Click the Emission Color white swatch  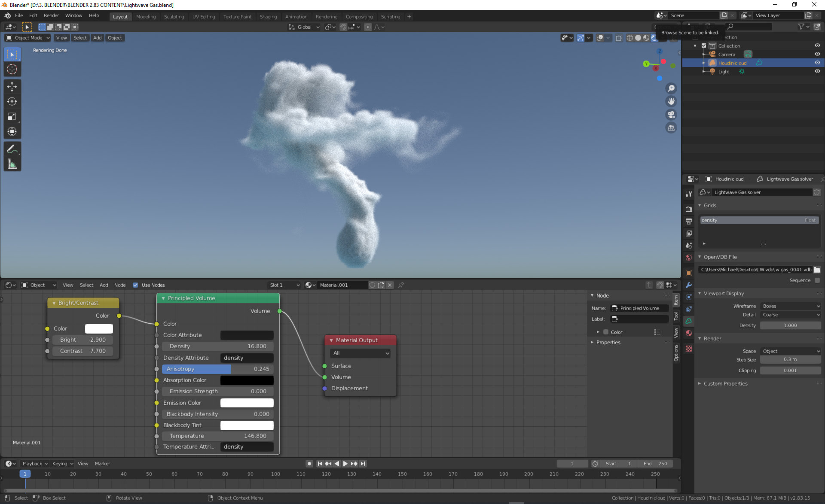pos(247,403)
